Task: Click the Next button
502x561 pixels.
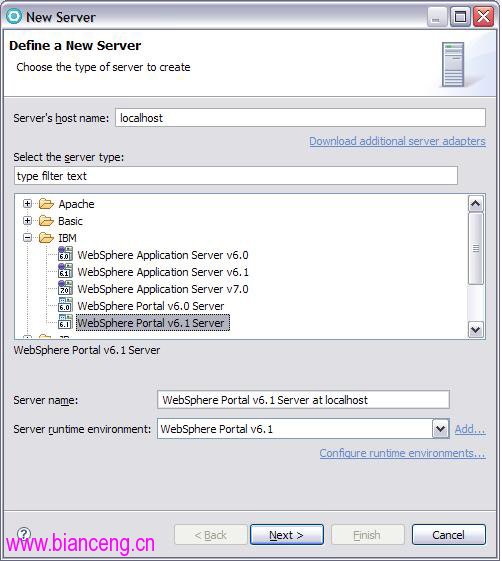Action: pyautogui.click(x=287, y=535)
